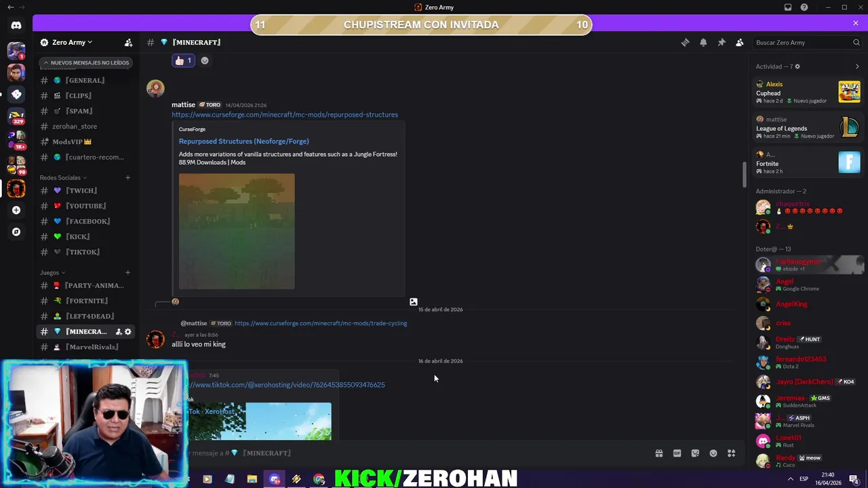Open Alexis Cuphead activity card
Image resolution: width=868 pixels, height=488 pixels.
tap(808, 92)
